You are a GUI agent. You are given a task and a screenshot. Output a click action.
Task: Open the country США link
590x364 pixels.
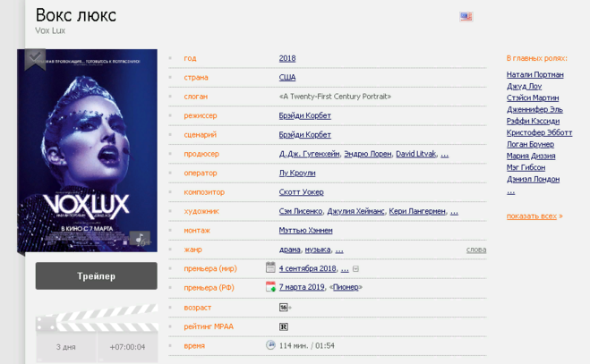click(287, 78)
